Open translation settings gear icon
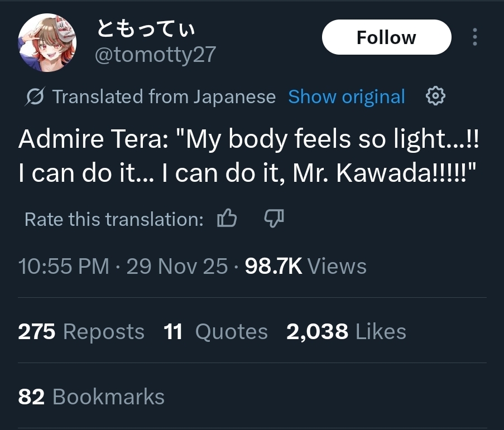Image resolution: width=504 pixels, height=430 pixels. click(x=435, y=96)
